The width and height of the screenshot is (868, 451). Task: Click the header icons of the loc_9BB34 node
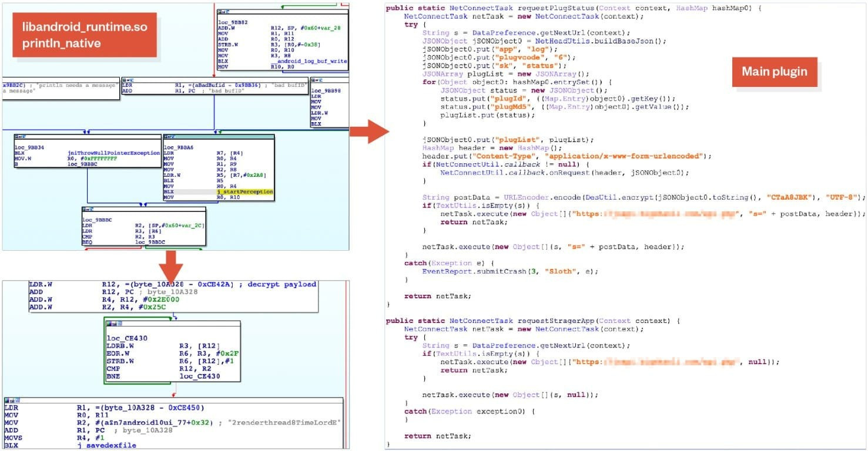point(22,137)
